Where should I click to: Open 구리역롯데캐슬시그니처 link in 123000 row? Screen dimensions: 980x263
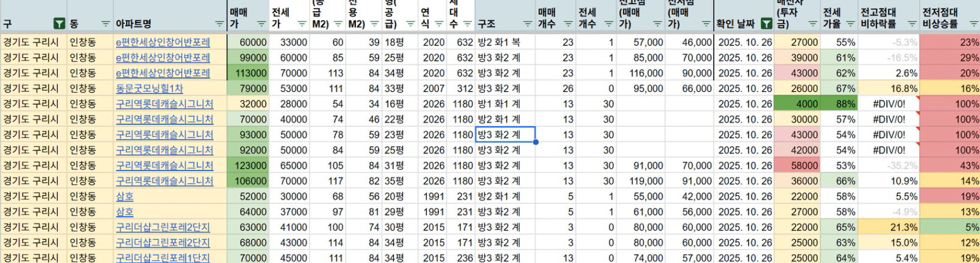click(165, 166)
